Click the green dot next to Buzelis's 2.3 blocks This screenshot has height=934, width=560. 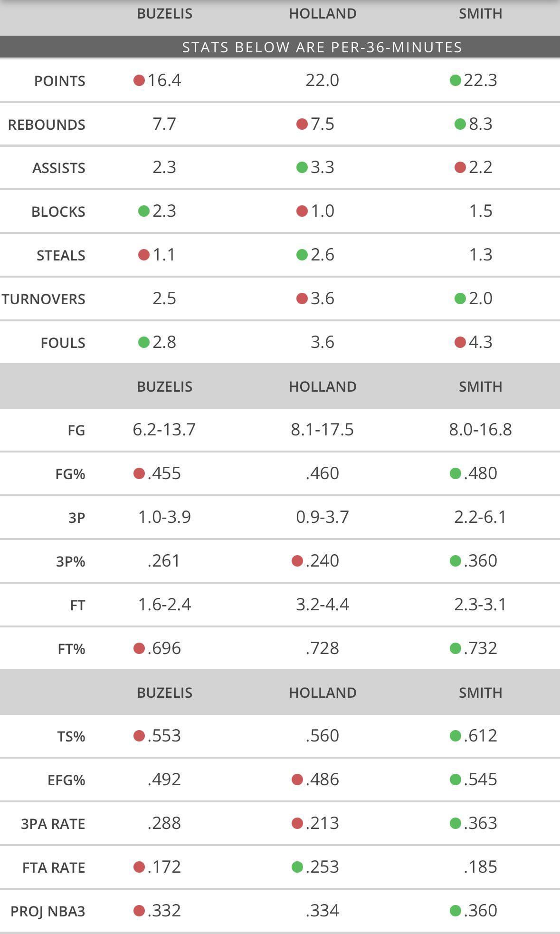tap(144, 211)
